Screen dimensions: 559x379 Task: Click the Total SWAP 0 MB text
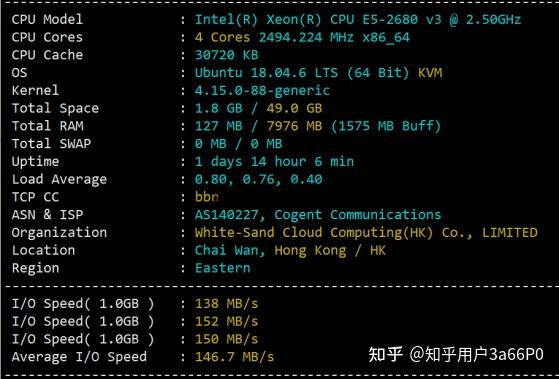click(238, 144)
